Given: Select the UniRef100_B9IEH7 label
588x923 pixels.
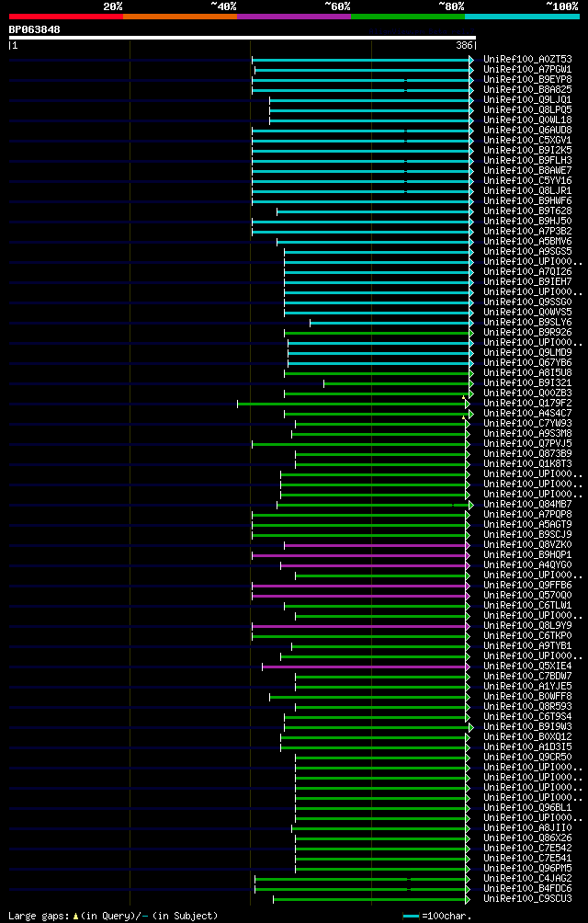Looking at the screenshot, I should coord(527,281).
